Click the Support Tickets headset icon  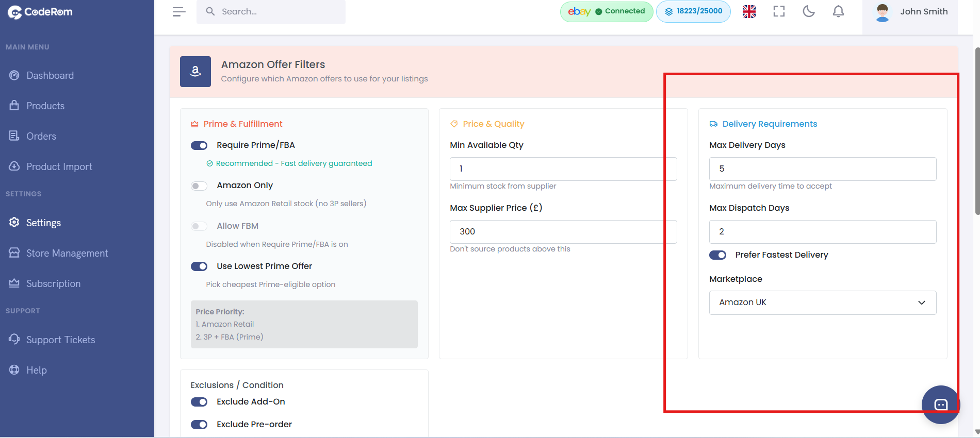[14, 339]
